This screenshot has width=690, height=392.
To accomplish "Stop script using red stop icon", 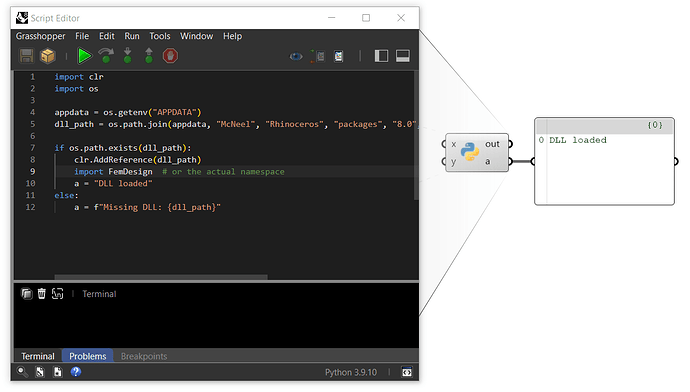I will [170, 56].
